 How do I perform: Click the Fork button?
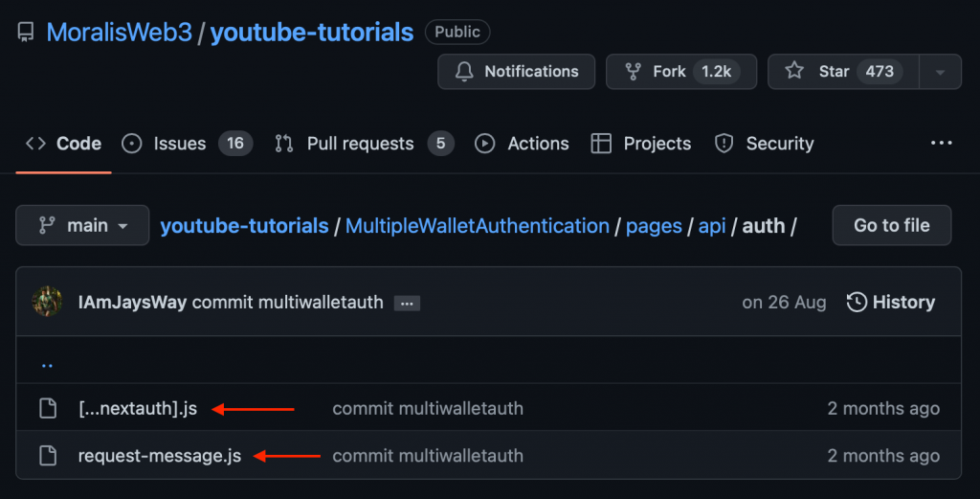pyautogui.click(x=681, y=71)
